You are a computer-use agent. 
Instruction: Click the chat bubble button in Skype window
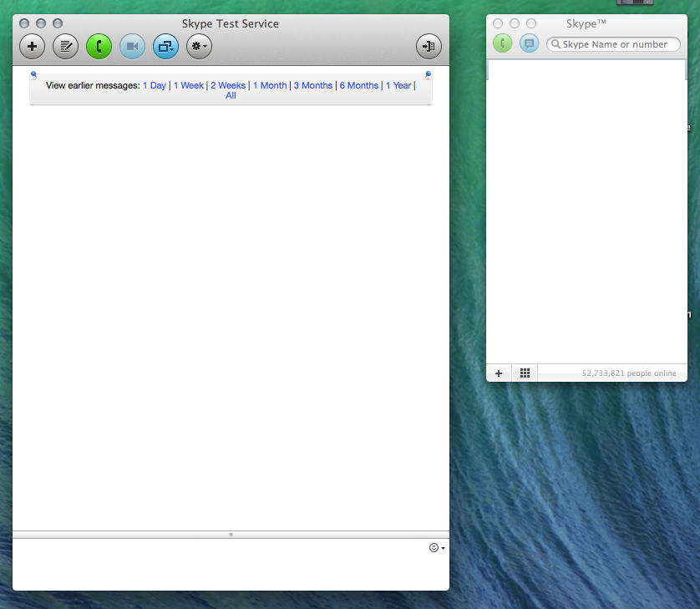coord(529,43)
